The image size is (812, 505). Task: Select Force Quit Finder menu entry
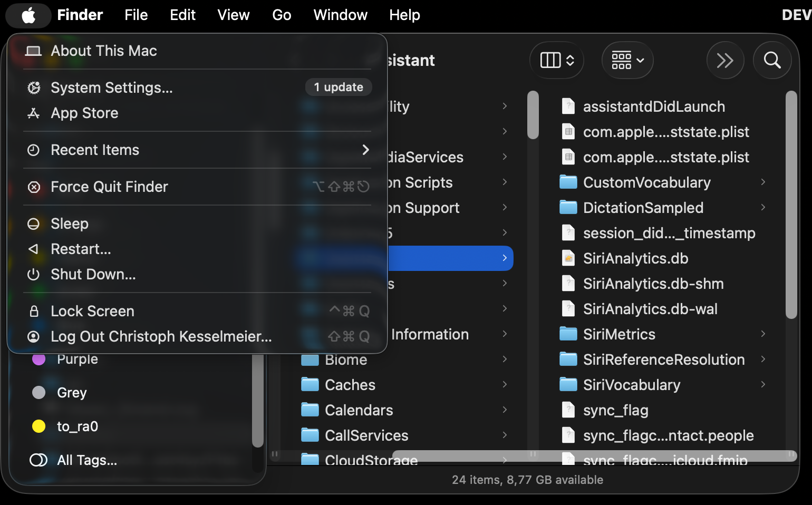pyautogui.click(x=109, y=187)
